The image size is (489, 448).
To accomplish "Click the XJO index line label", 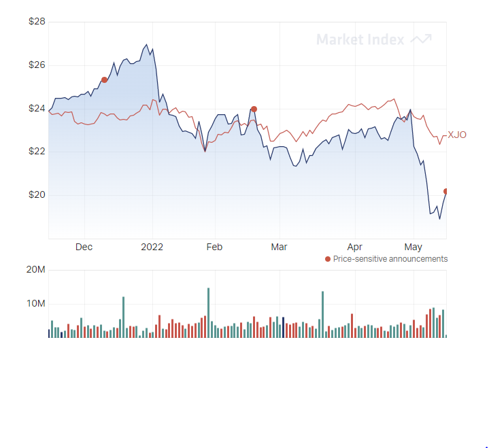I will (x=457, y=135).
